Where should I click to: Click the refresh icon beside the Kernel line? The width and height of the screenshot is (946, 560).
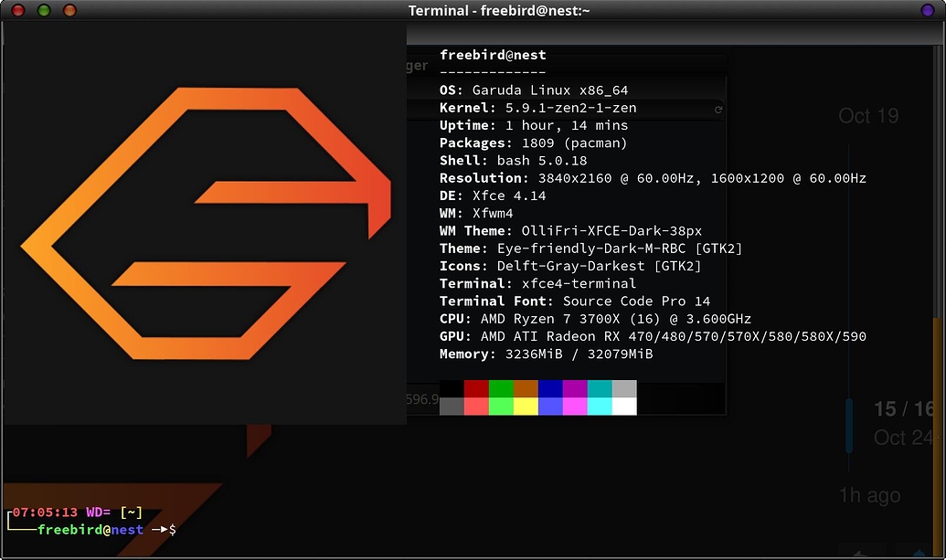click(x=717, y=109)
